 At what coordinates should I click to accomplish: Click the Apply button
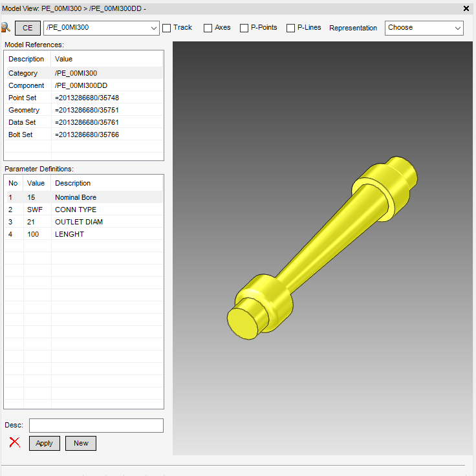(44, 443)
